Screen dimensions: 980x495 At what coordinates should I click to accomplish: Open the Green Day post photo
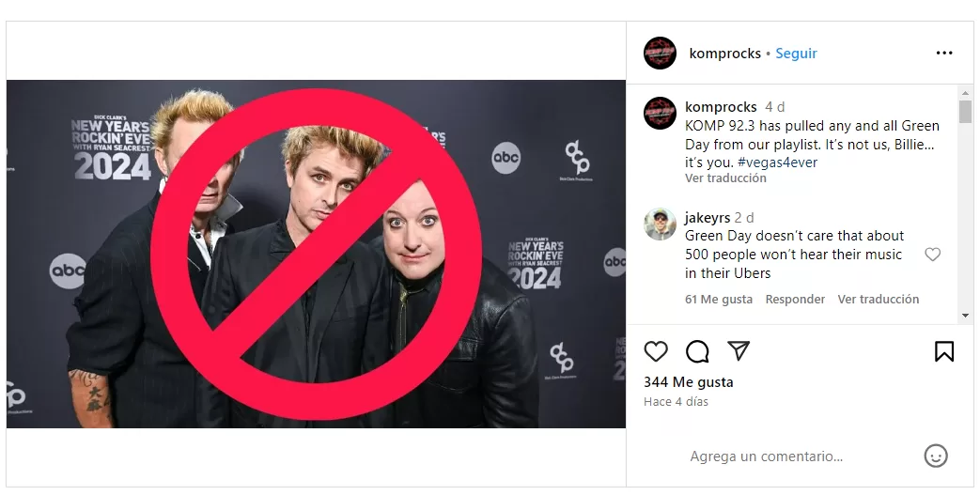(x=316, y=254)
